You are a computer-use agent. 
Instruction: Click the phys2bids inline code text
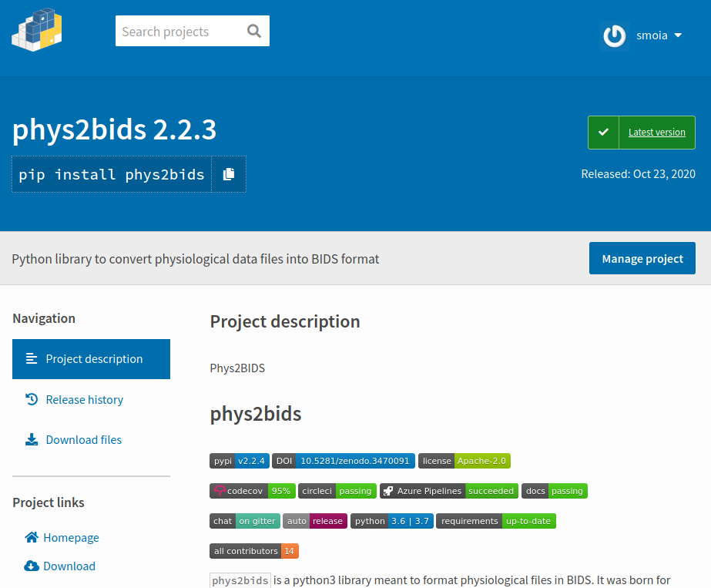click(x=240, y=580)
